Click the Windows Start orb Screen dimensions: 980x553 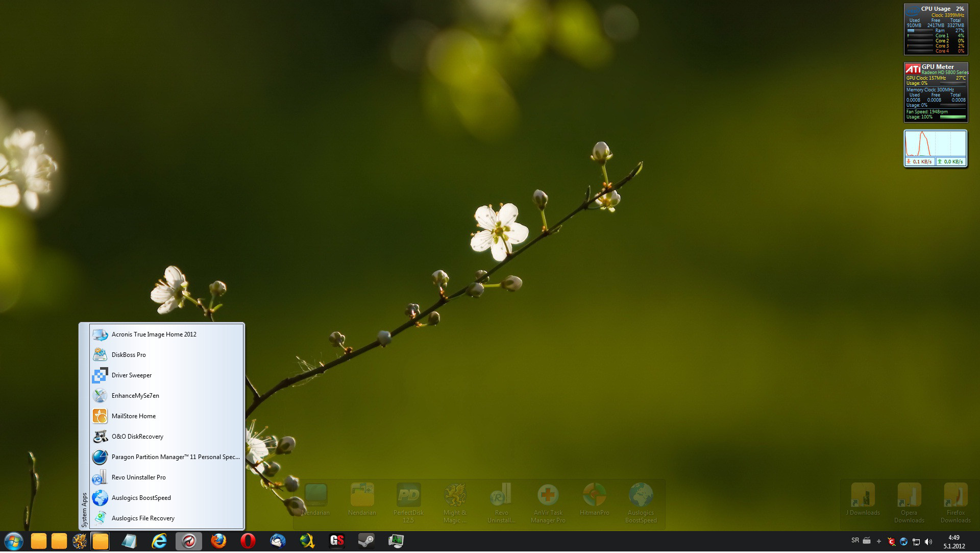[x=14, y=541]
